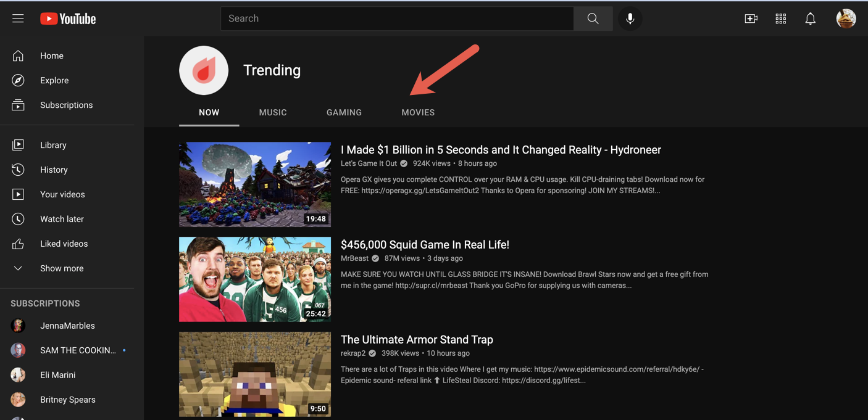The height and width of the screenshot is (420, 868).
Task: Open Liked videos thumbs-up icon
Action: 18,243
